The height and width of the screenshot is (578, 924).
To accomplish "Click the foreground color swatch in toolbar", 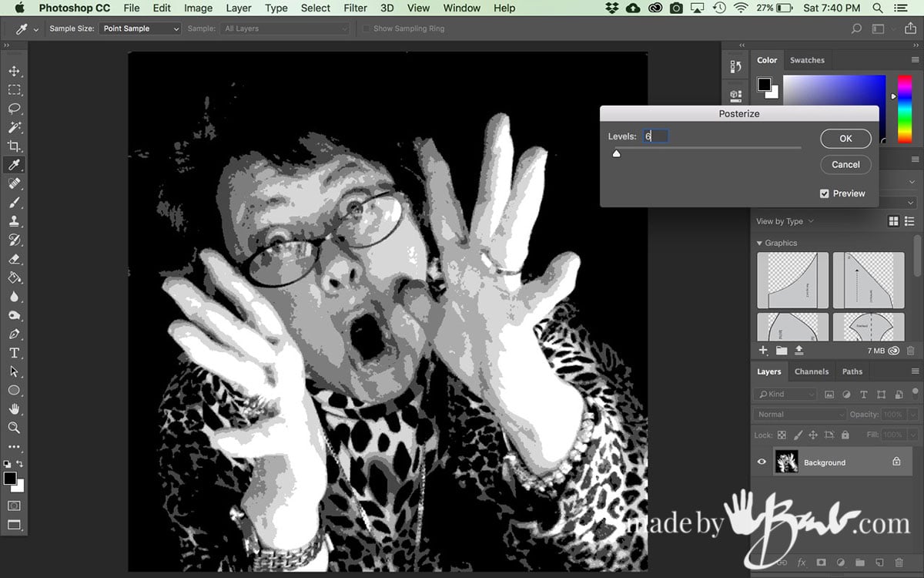I will [9, 479].
